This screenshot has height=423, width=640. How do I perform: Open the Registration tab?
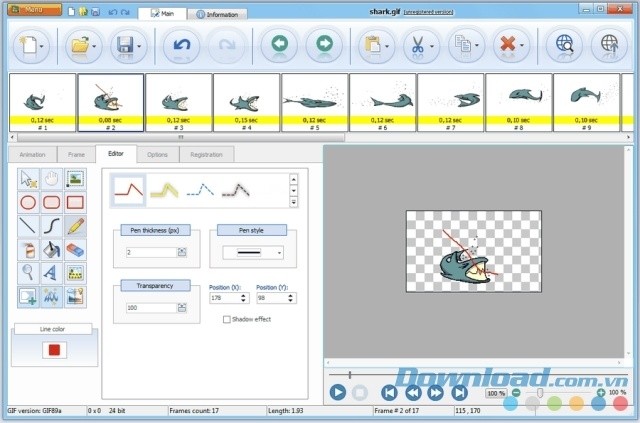(x=207, y=155)
